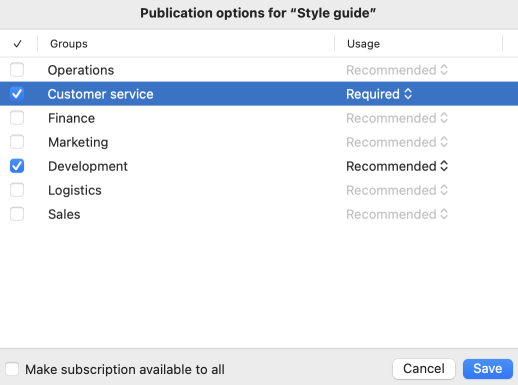The image size is (518, 385).
Task: Click the checkmark column header icon
Action: pos(18,44)
